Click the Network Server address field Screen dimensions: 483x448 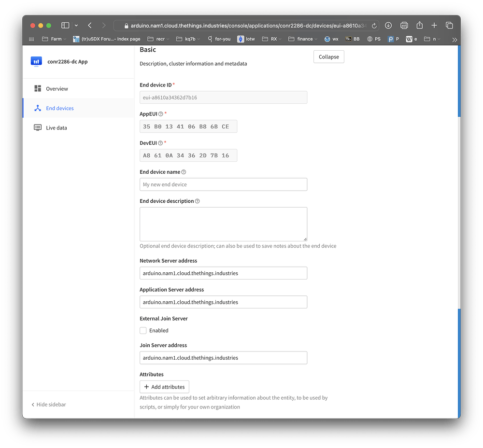(x=223, y=273)
